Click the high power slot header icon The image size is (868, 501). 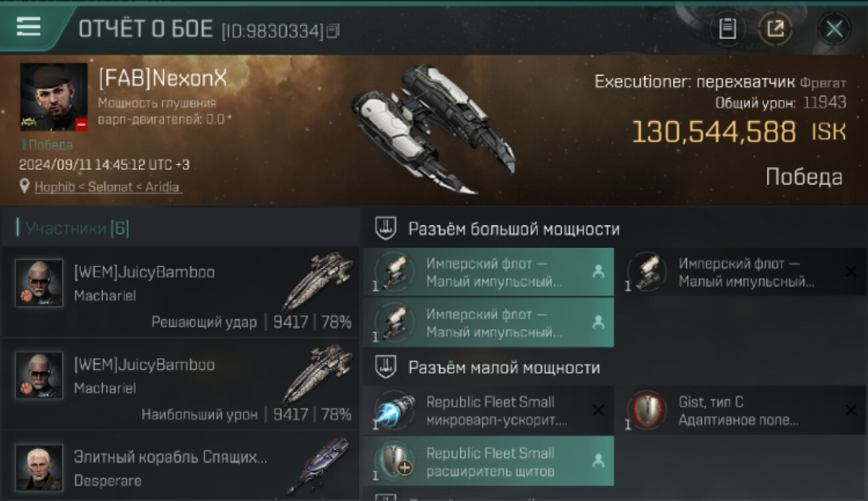point(386,228)
